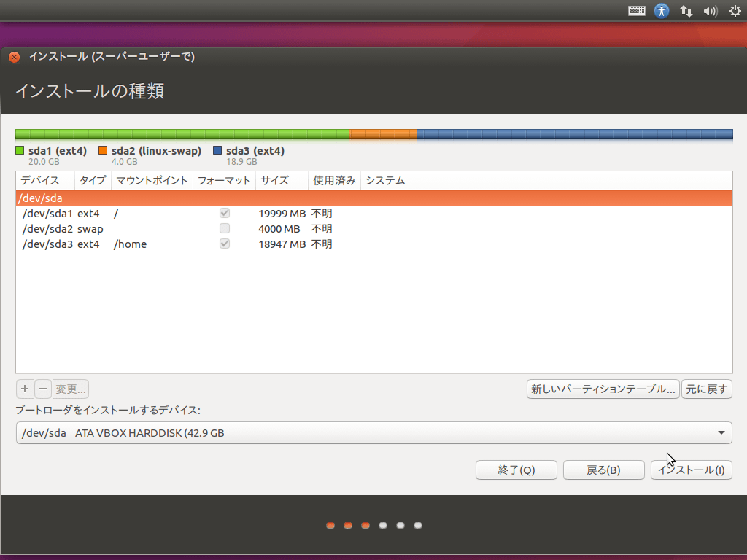The image size is (747, 560).
Task: Click the sound volume icon
Action: click(x=710, y=11)
